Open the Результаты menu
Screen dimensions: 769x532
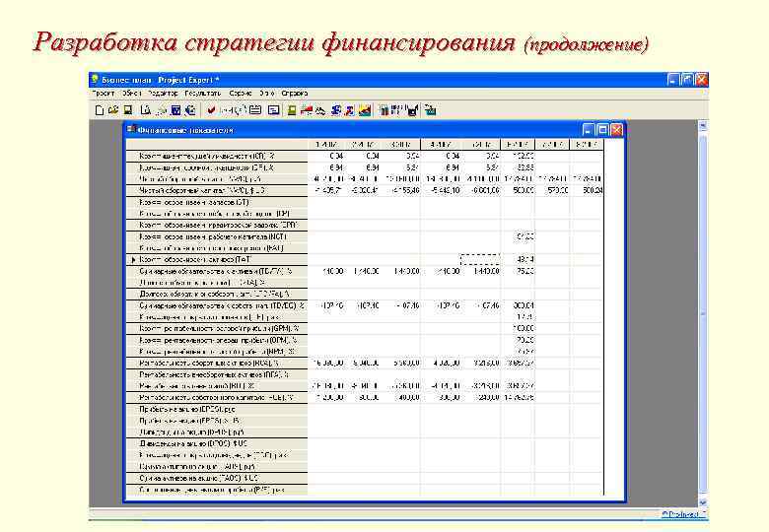(202, 93)
